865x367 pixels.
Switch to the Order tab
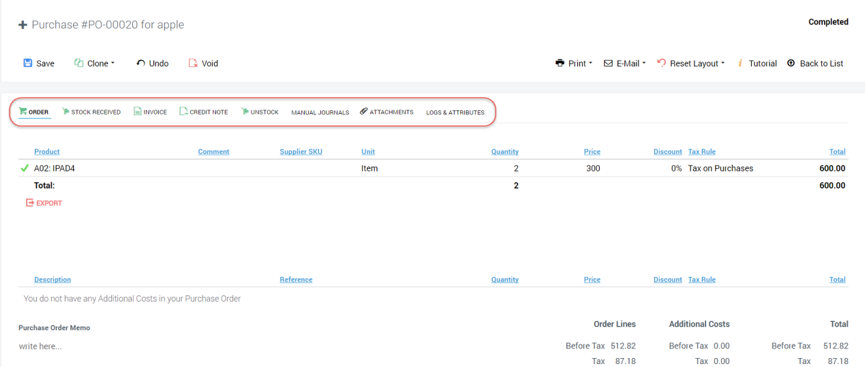[34, 112]
